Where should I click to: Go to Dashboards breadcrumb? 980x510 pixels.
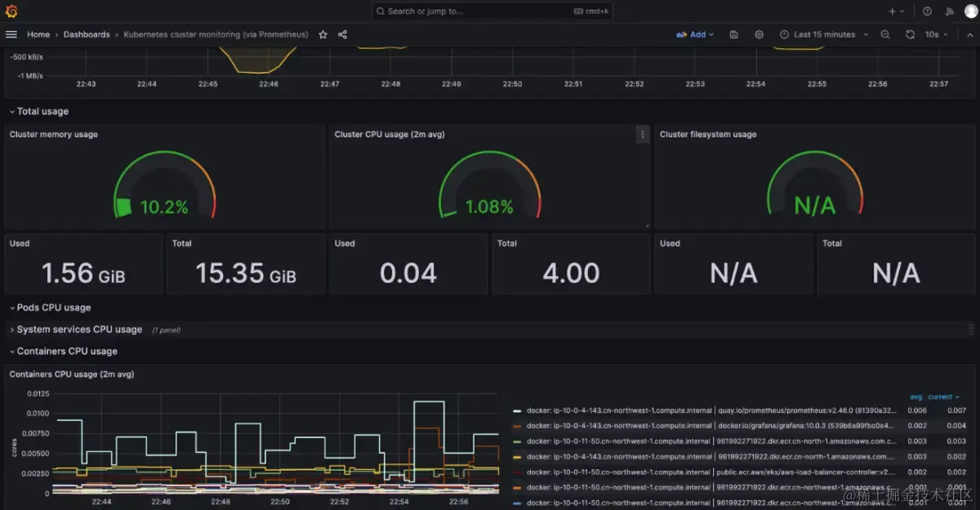(x=87, y=34)
